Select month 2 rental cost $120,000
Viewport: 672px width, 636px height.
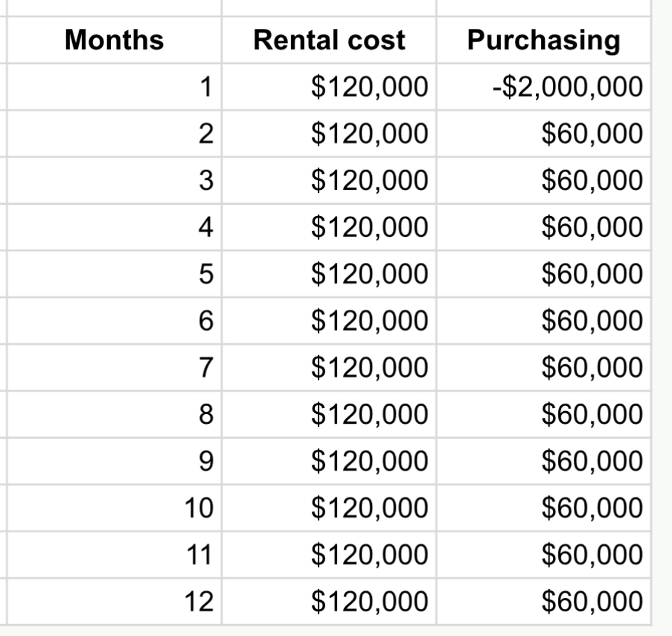click(x=329, y=133)
